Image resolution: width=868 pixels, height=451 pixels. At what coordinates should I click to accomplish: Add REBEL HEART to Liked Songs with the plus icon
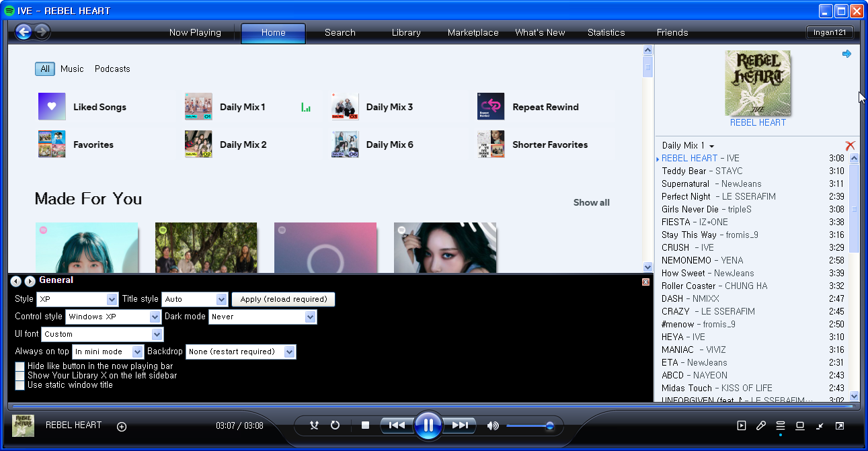[122, 426]
